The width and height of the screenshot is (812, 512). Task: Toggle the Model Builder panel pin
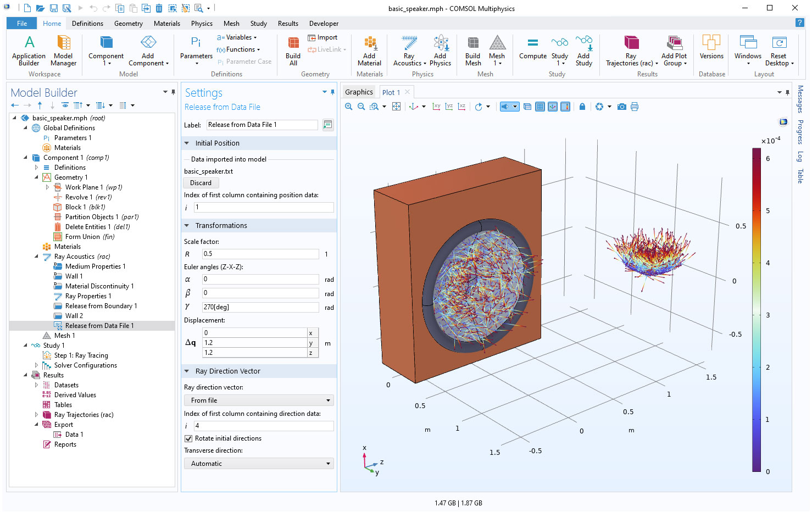tap(174, 92)
